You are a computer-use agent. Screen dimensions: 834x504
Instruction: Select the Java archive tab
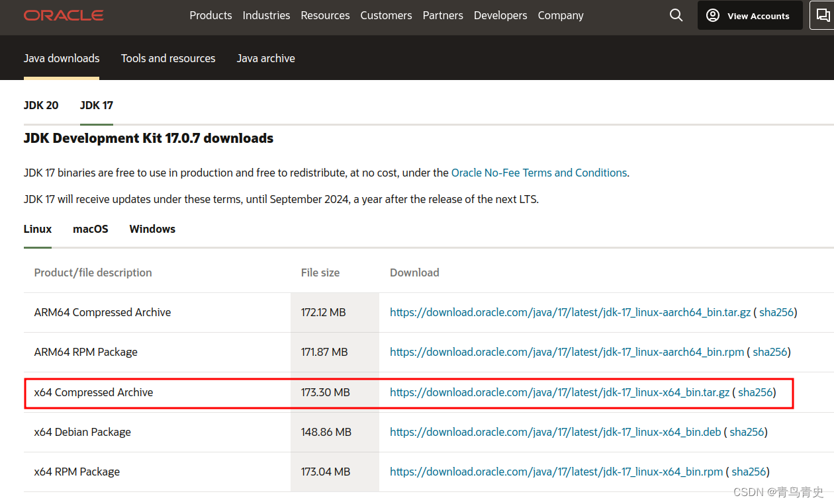[266, 58]
